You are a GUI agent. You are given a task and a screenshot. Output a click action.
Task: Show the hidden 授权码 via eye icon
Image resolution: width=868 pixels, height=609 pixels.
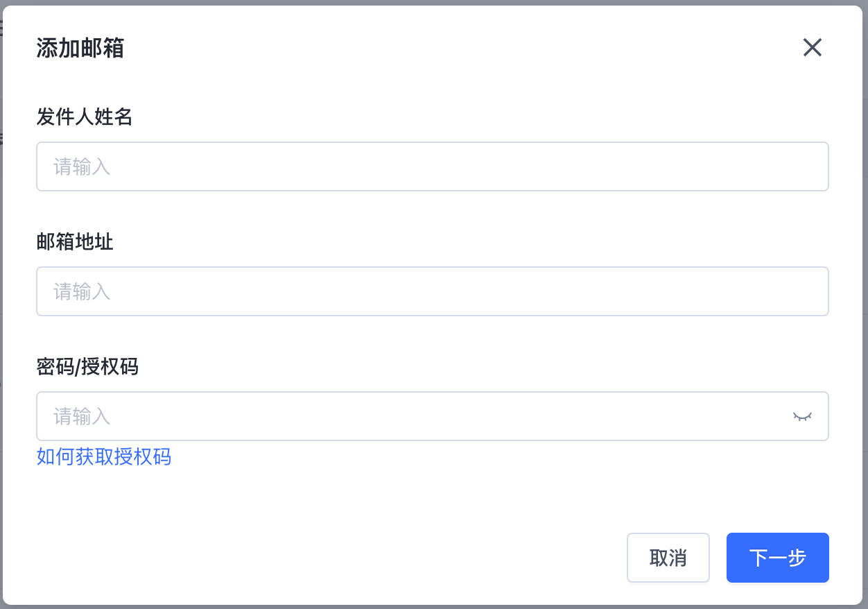[802, 416]
